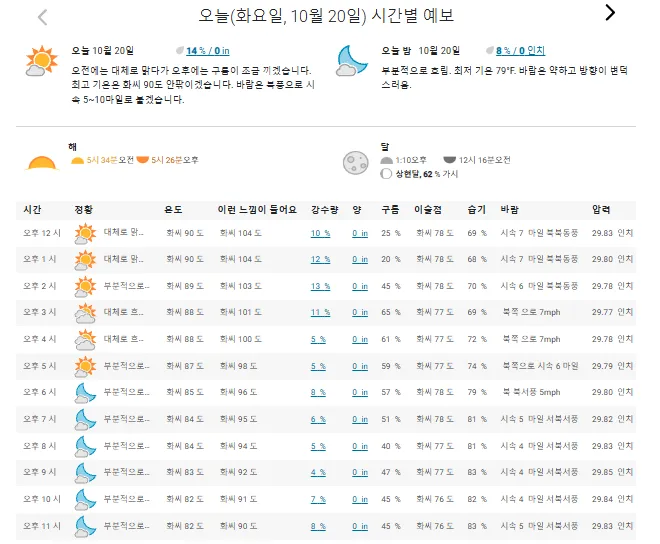Click the 화씨 85 도 temperature at 오후 6 시
660x544 pixels.
tap(185, 392)
